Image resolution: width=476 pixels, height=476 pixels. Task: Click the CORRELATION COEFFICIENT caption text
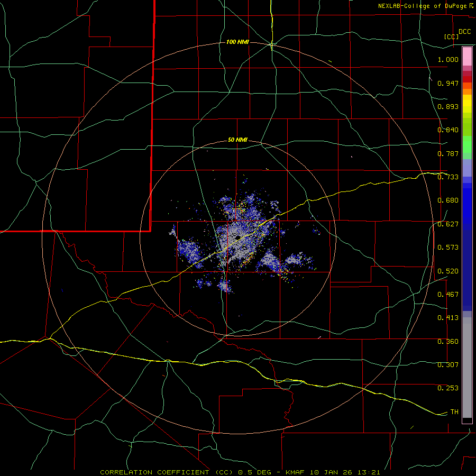point(154,472)
